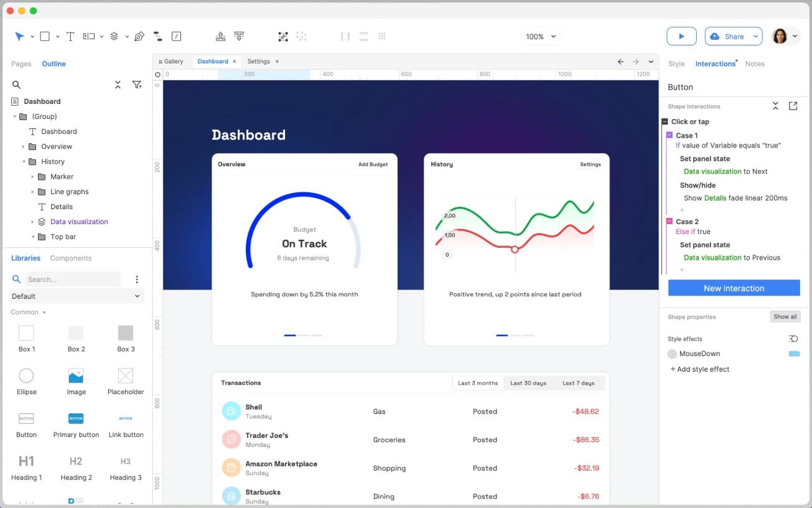The height and width of the screenshot is (508, 812).
Task: Open the canvas tabs overflow chevron
Action: (651, 62)
